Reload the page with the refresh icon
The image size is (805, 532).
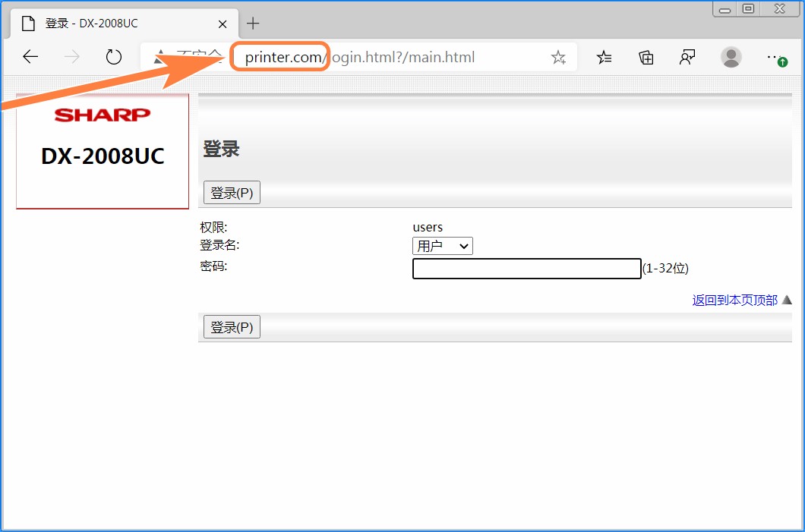click(113, 56)
